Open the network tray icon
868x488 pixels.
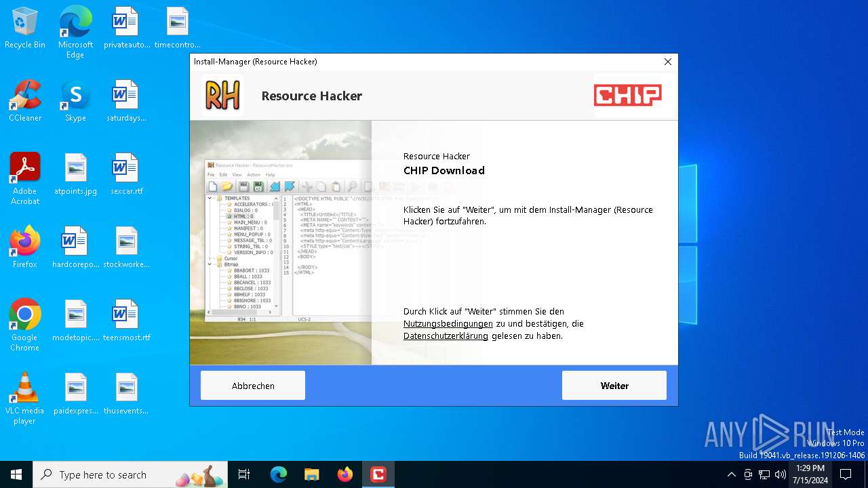pos(764,474)
